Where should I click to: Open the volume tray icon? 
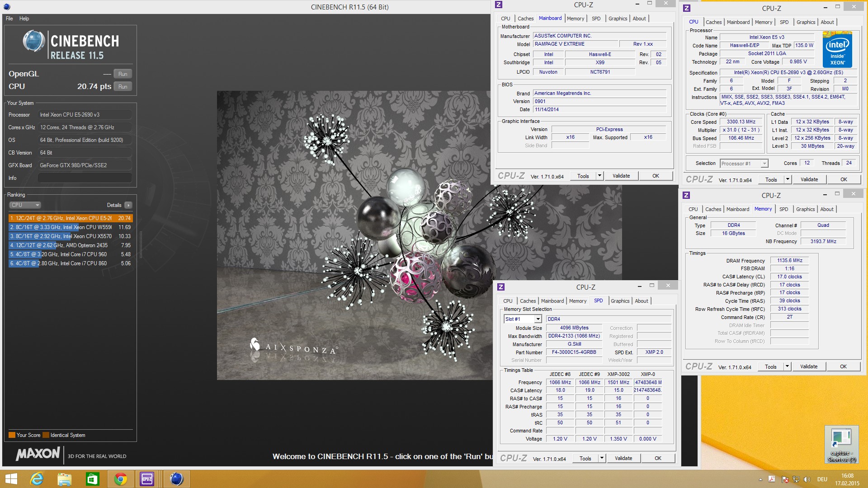pos(807,479)
